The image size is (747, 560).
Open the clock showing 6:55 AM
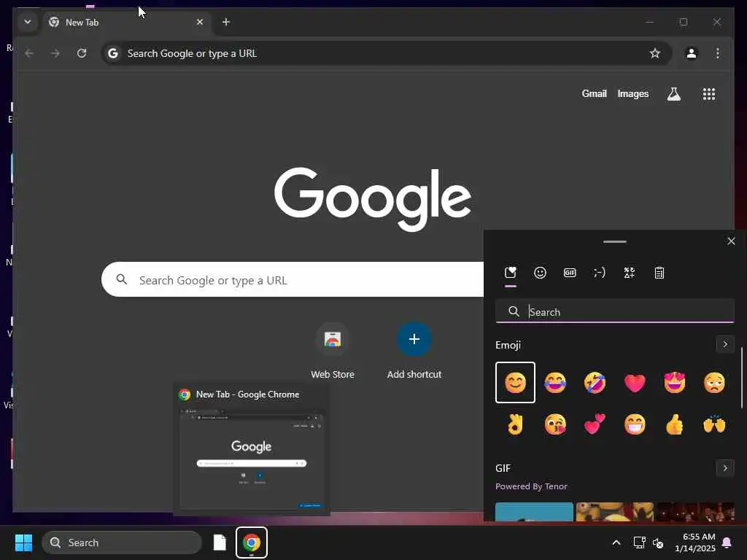694,542
